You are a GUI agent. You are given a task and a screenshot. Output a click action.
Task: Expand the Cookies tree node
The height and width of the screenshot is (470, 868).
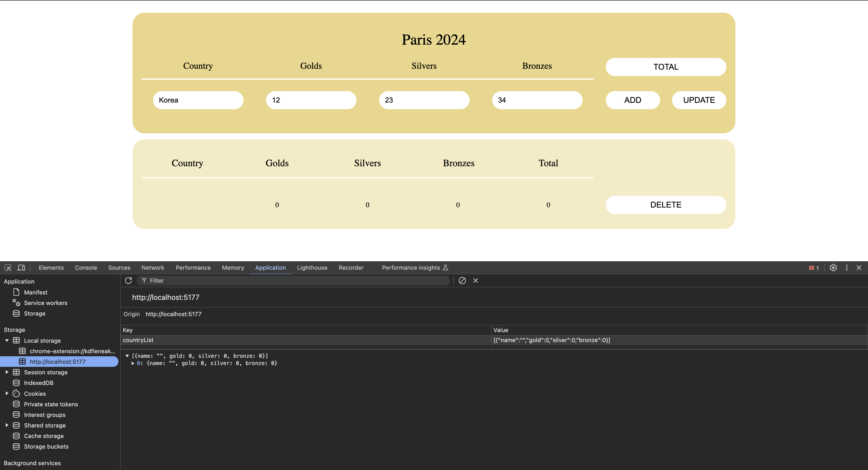[x=7, y=393]
